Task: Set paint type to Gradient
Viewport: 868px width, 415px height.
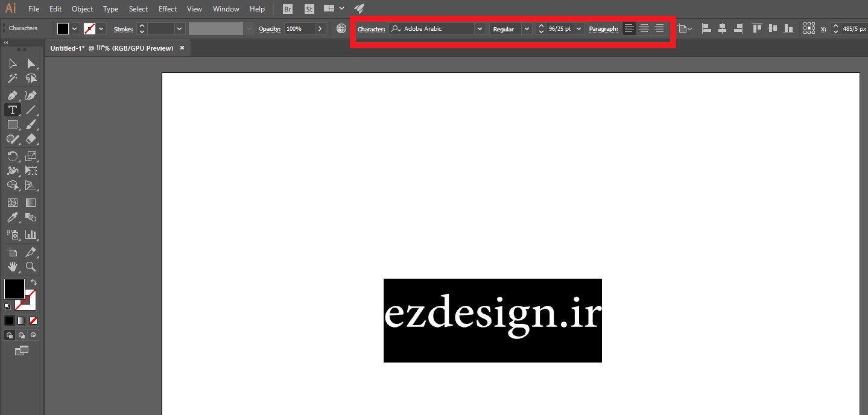Action: tap(21, 320)
